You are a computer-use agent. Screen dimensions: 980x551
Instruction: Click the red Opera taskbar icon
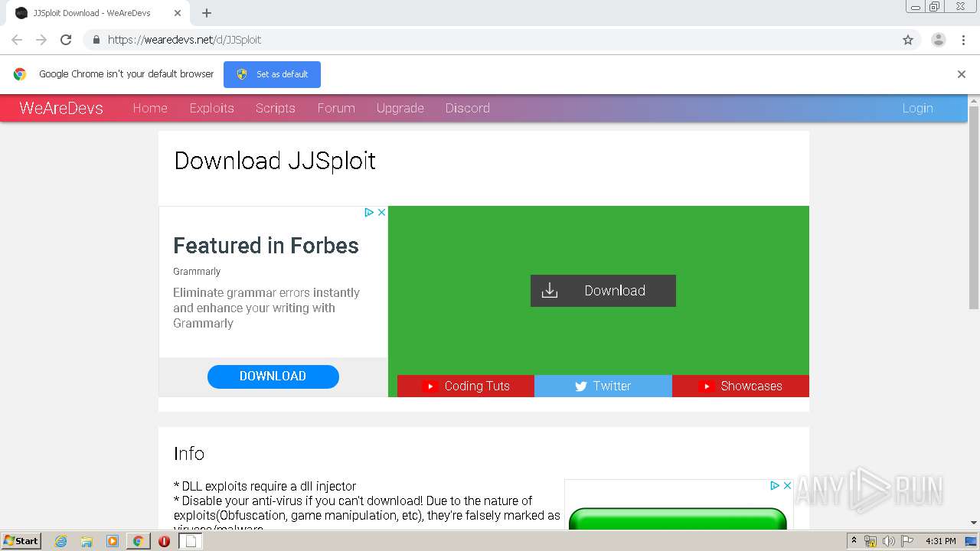(x=164, y=541)
